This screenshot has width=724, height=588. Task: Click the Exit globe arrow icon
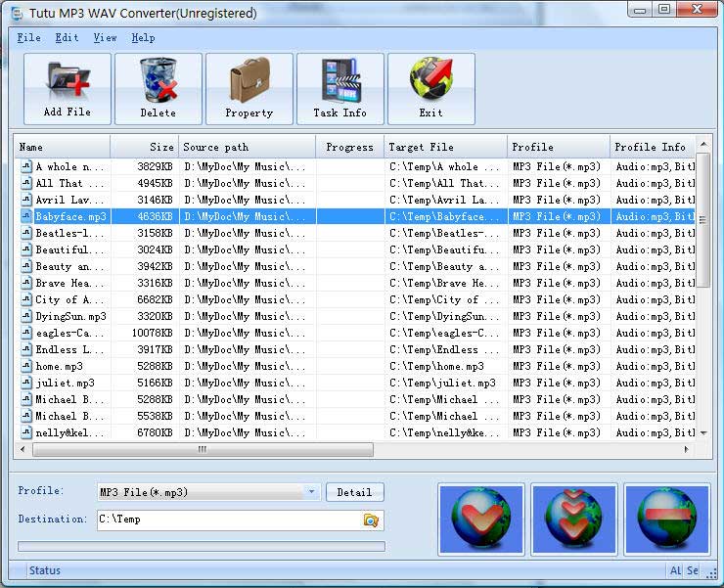click(x=431, y=89)
